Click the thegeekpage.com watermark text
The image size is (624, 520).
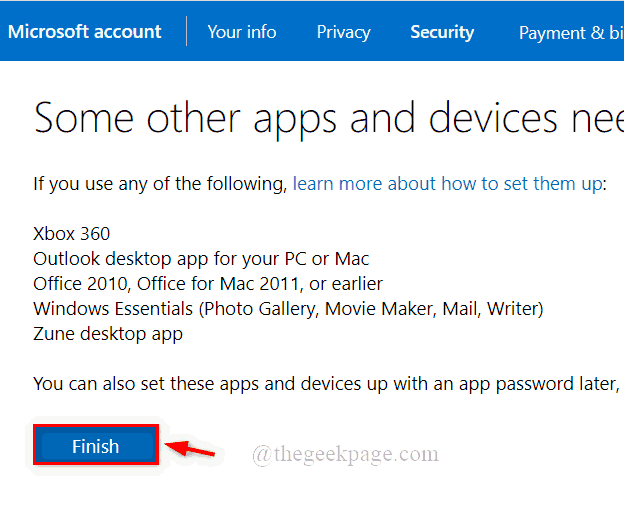345,455
